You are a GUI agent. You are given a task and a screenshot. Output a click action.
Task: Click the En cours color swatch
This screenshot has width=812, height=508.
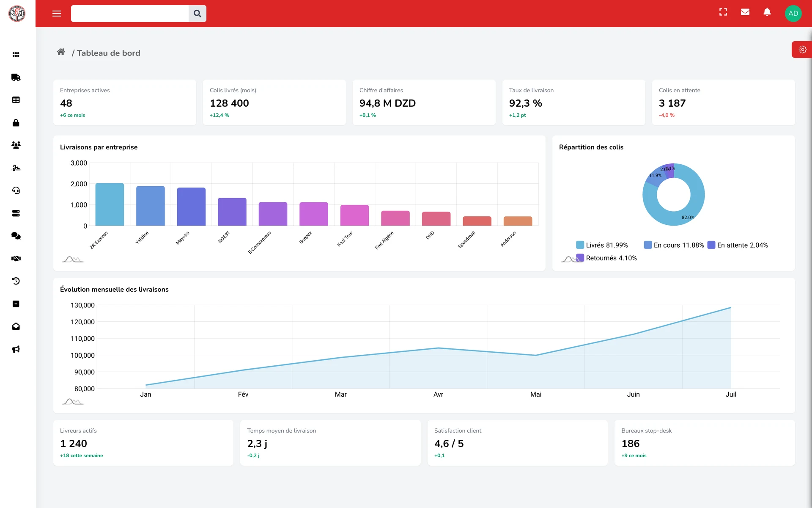pos(647,245)
